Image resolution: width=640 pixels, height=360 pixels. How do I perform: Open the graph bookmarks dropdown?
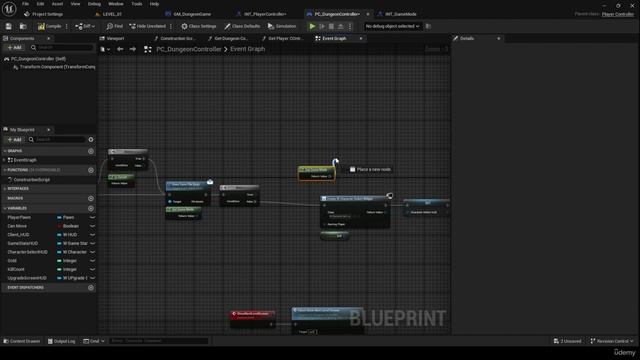click(105, 49)
